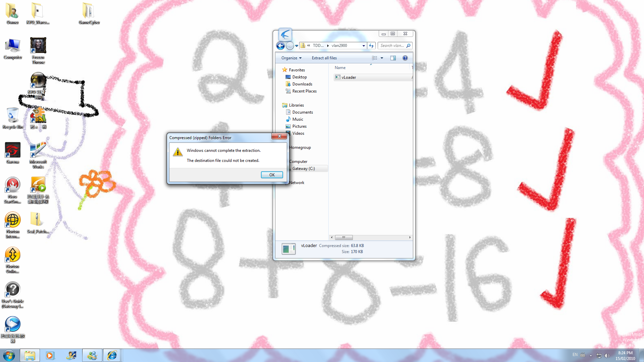Click the Back navigation arrow in Explorer

[x=280, y=46]
